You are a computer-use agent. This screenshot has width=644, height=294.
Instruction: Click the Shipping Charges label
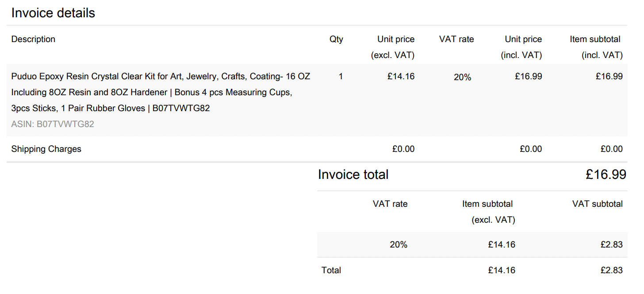tap(46, 149)
